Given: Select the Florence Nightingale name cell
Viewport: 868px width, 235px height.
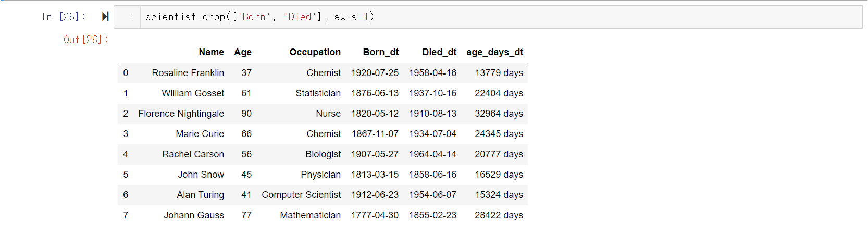Looking at the screenshot, I should point(181,114).
